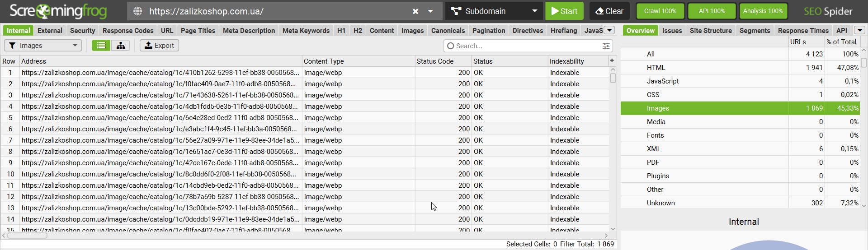The height and width of the screenshot is (250, 868).
Task: Click the Screaming Frog logo
Action: 58,11
